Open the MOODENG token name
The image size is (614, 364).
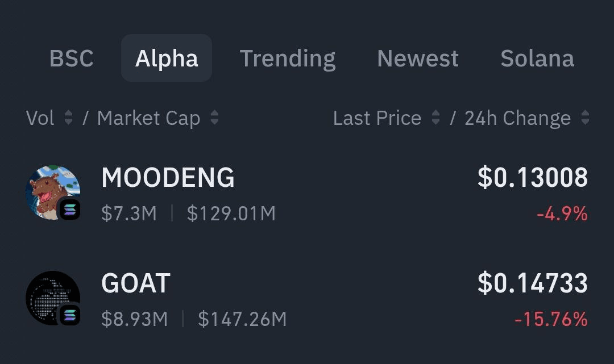pyautogui.click(x=168, y=178)
